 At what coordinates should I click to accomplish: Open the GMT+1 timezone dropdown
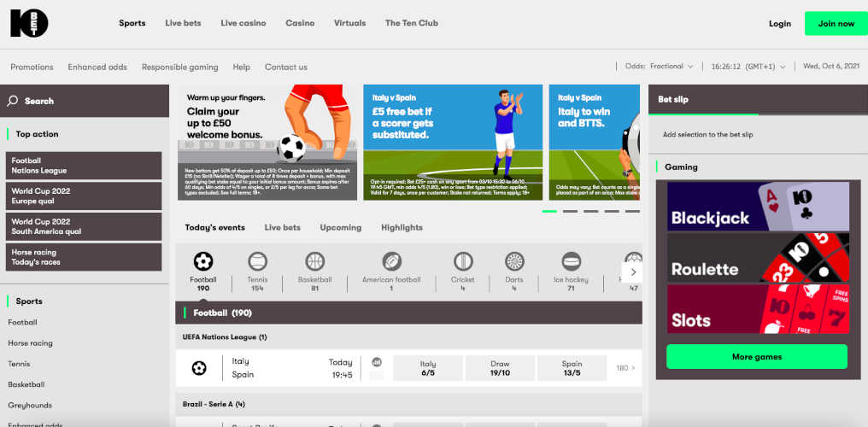(x=748, y=67)
